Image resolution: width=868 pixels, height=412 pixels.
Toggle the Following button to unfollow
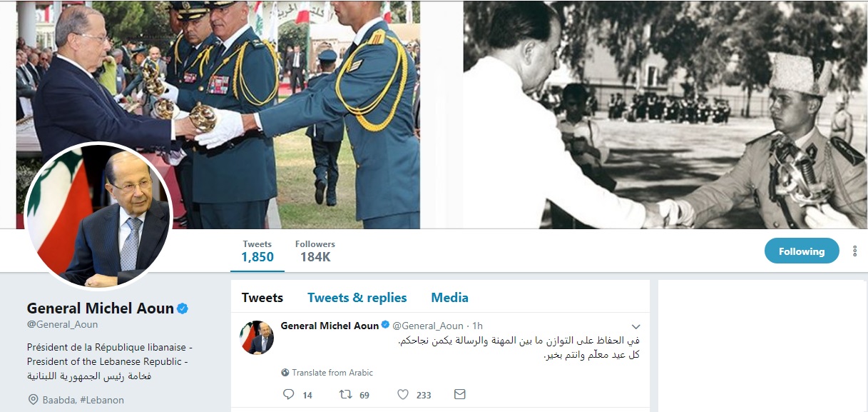pyautogui.click(x=802, y=251)
